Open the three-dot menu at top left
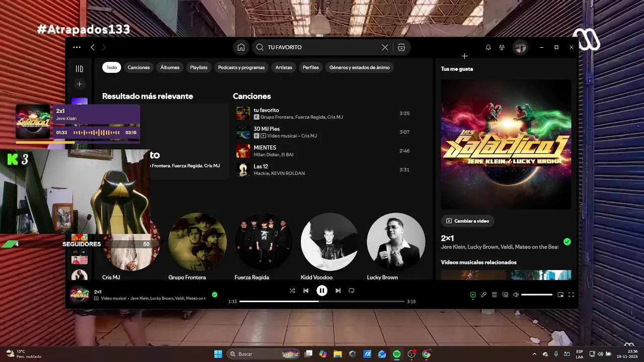This screenshot has height=362, width=644. click(76, 47)
